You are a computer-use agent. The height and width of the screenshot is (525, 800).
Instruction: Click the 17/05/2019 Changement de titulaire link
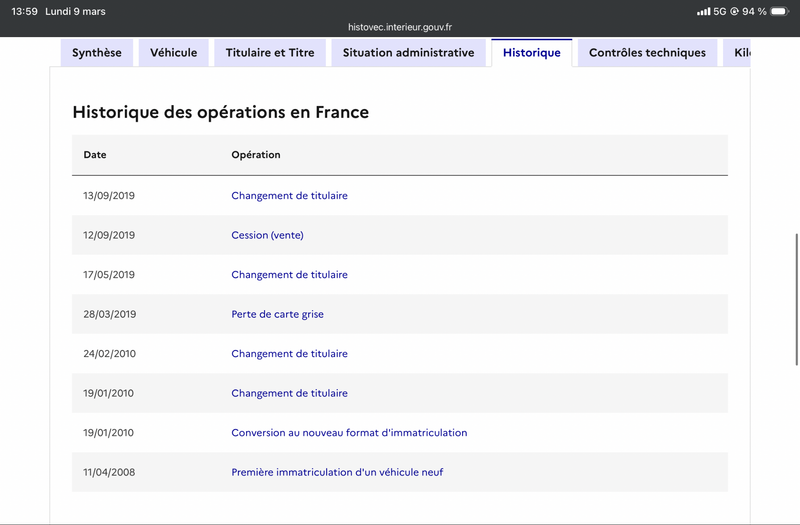(x=289, y=275)
